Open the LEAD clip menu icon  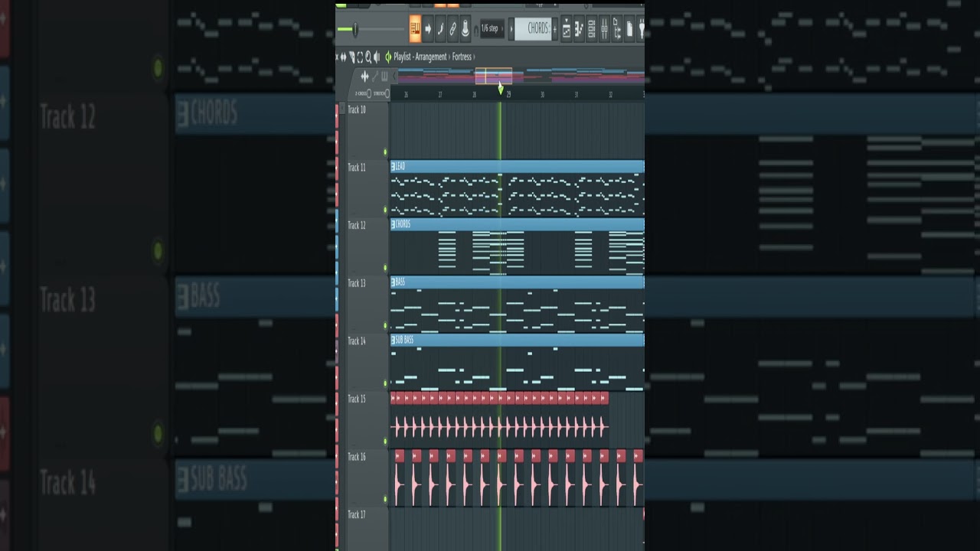(394, 166)
